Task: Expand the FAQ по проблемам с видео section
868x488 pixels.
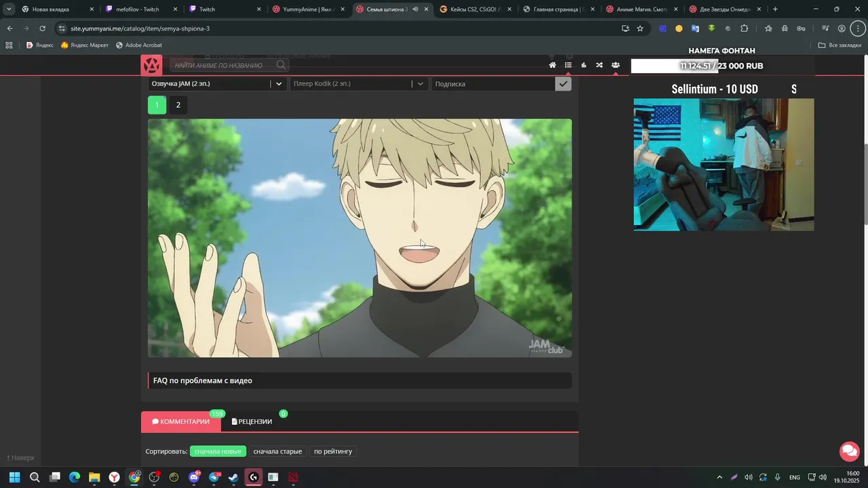Action: [x=359, y=380]
